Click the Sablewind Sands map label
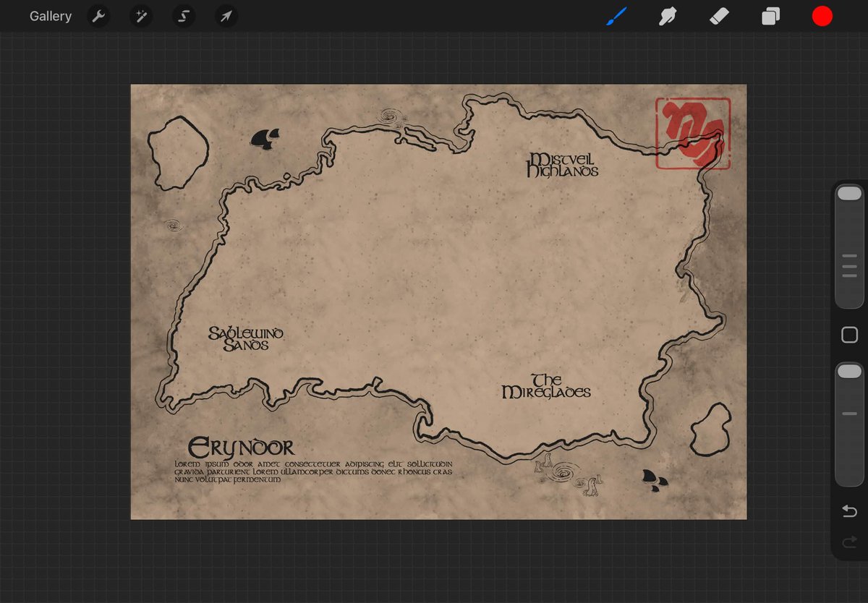The width and height of the screenshot is (868, 603). (246, 338)
